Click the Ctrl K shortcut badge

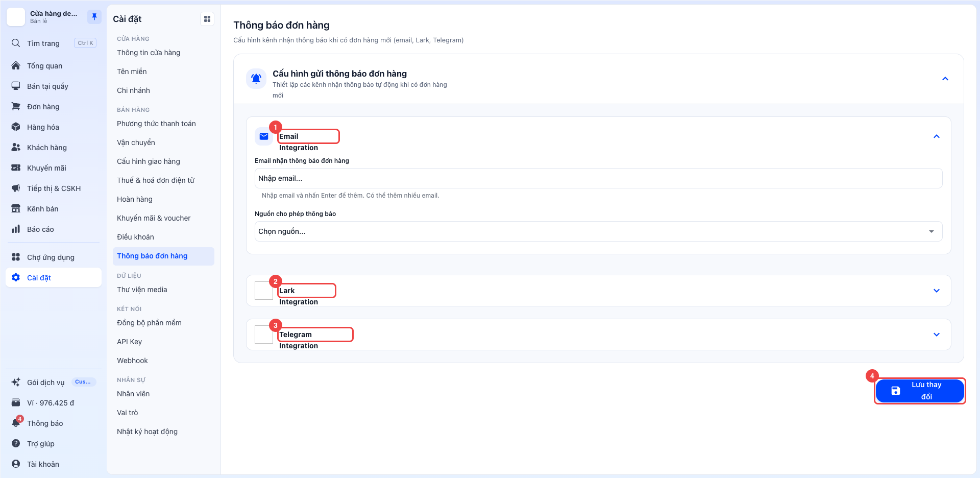[x=85, y=43]
